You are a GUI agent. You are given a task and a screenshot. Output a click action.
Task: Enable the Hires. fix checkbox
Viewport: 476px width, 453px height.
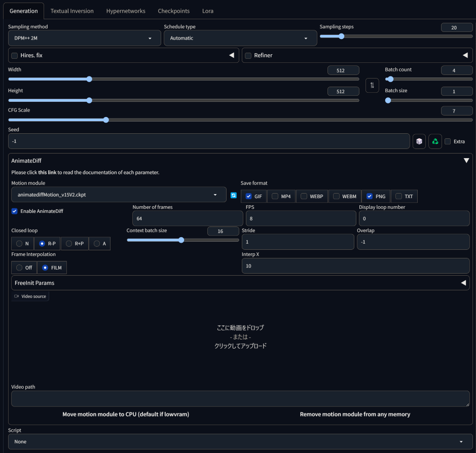tap(14, 55)
